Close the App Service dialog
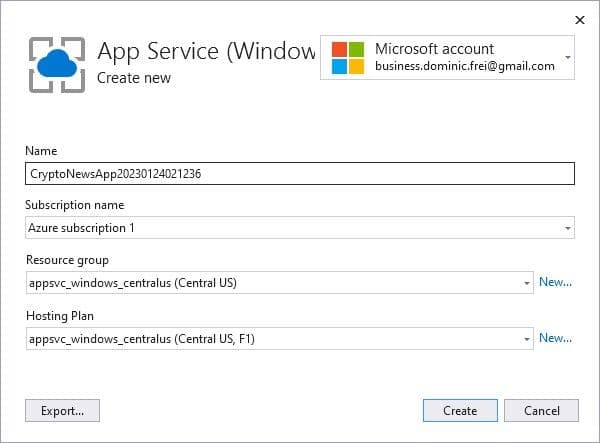 tap(580, 19)
